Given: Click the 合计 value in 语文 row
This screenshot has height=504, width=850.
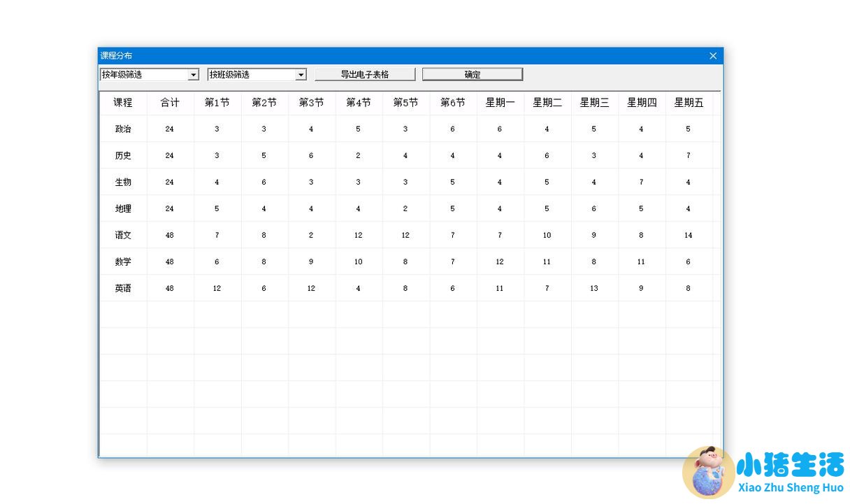Looking at the screenshot, I should point(170,236).
